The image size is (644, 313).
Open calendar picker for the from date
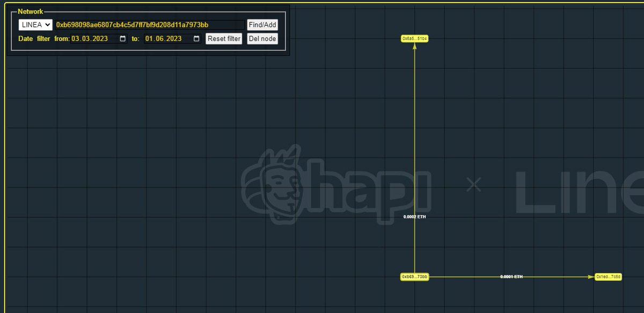123,39
